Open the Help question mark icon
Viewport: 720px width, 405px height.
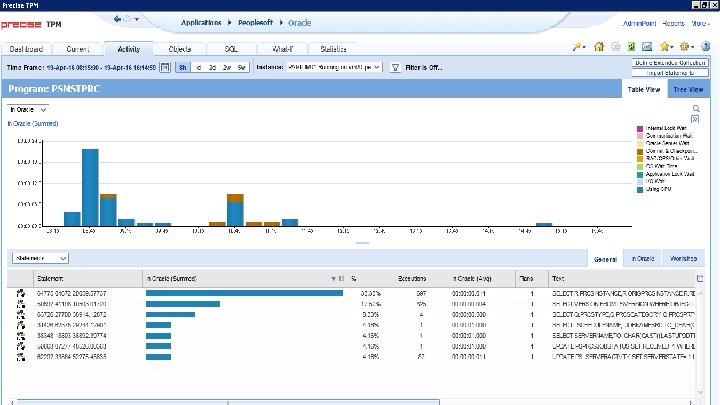pyautogui.click(x=706, y=46)
